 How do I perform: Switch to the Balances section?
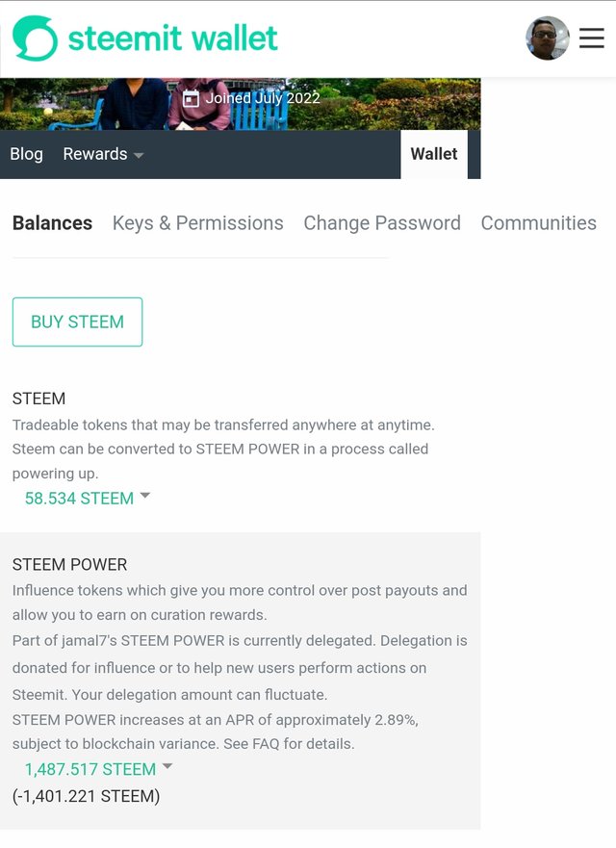pyautogui.click(x=52, y=223)
